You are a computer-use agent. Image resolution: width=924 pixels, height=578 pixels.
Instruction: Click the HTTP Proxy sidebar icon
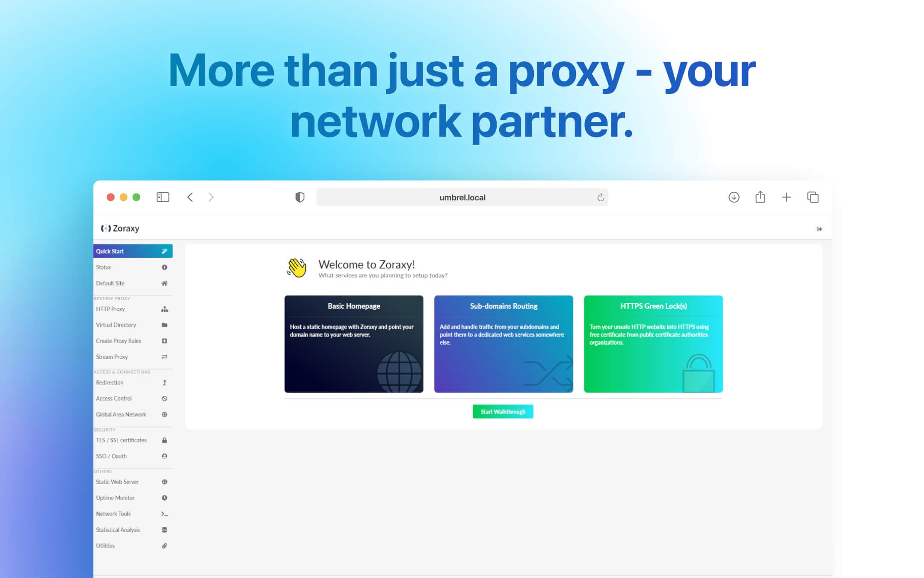(164, 309)
